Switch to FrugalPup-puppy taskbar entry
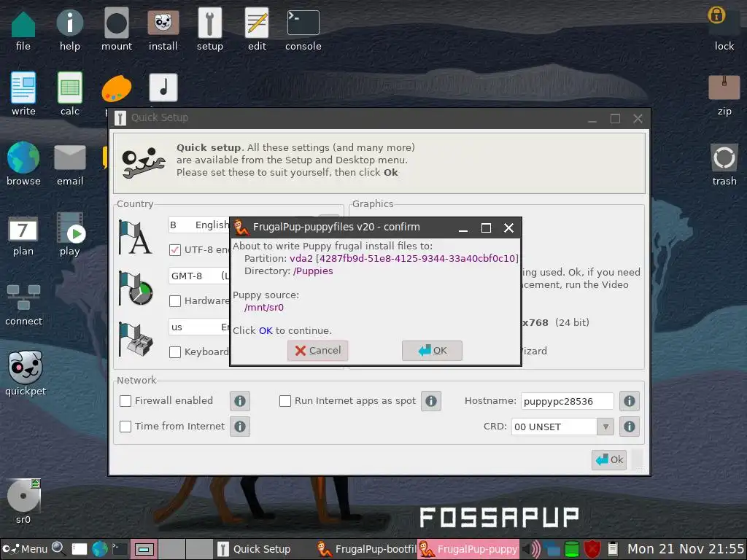 coord(468,549)
